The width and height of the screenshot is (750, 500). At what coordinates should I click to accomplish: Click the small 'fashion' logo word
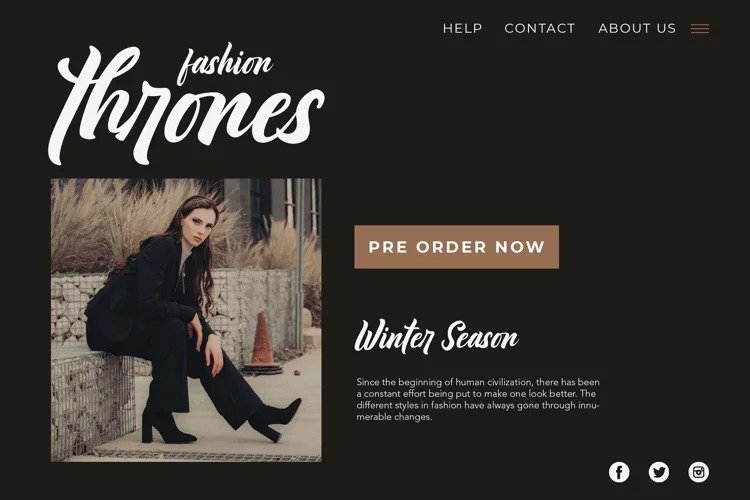click(x=226, y=65)
